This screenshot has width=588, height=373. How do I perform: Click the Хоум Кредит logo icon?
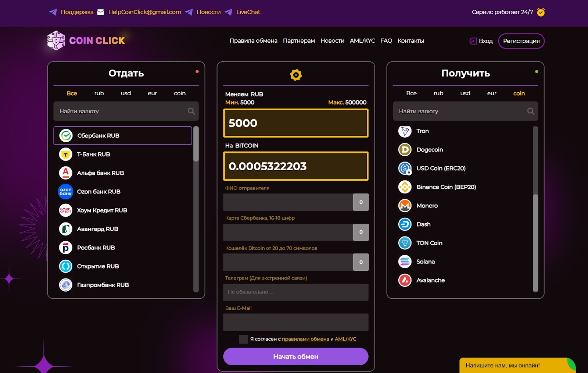(x=66, y=210)
